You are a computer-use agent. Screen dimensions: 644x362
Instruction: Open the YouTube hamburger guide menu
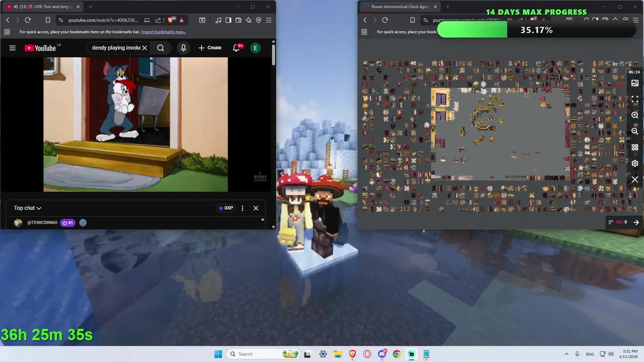click(x=13, y=48)
